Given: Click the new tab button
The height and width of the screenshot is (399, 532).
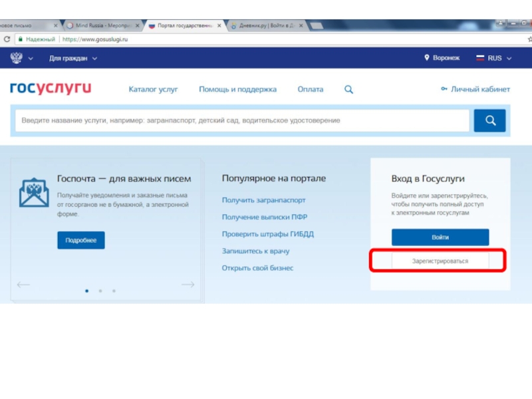Looking at the screenshot, I should [317, 25].
